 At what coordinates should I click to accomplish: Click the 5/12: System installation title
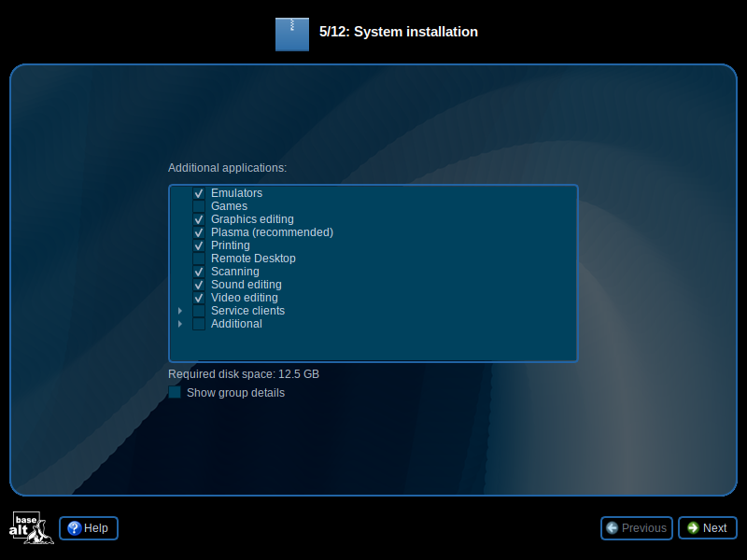399,32
